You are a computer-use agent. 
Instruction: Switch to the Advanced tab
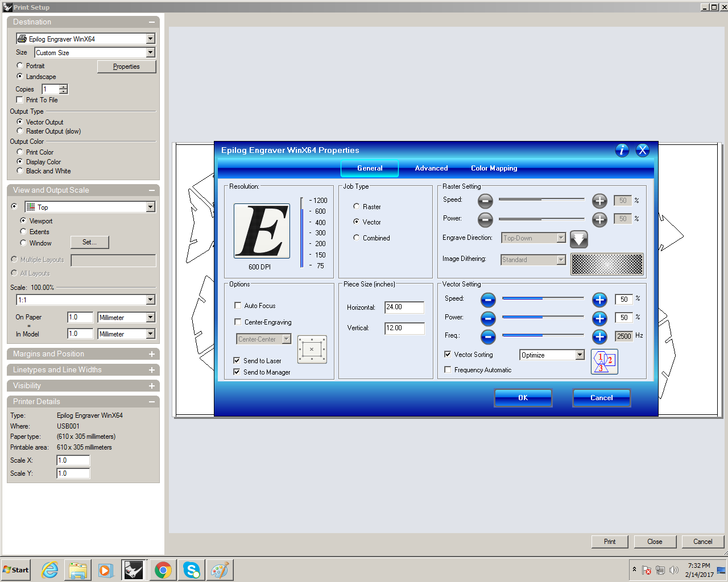431,168
